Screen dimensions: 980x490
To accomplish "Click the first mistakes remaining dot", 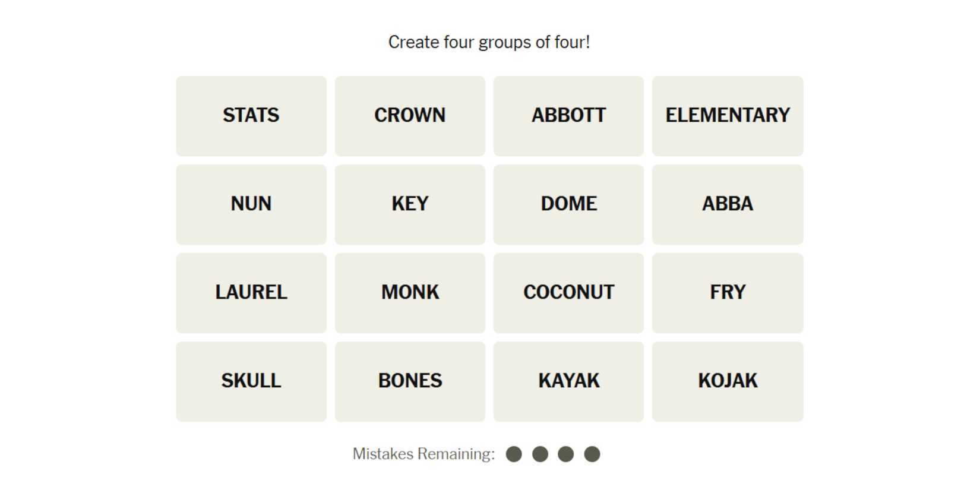I will point(514,454).
